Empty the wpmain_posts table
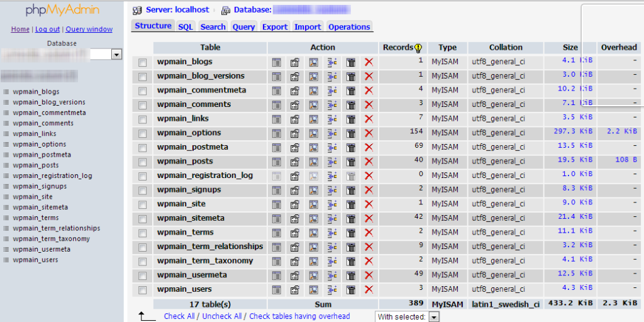Screen dimensions: 644x322 pyautogui.click(x=351, y=162)
